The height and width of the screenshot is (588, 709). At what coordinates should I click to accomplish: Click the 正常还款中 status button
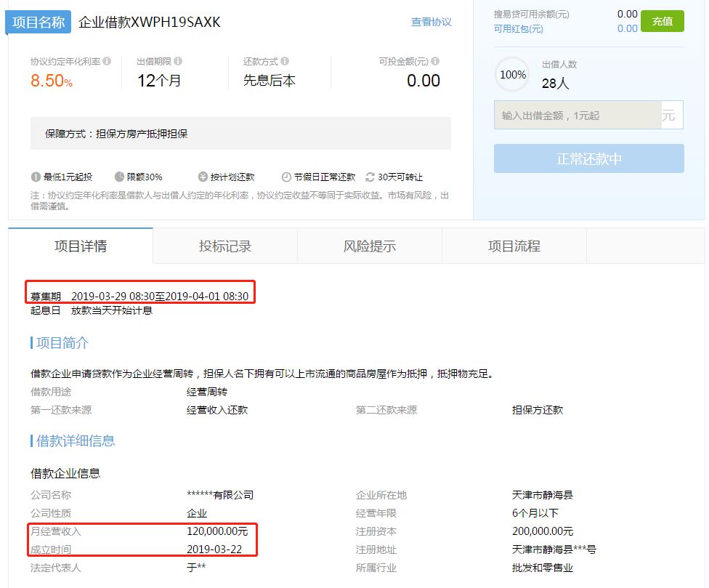[588, 158]
